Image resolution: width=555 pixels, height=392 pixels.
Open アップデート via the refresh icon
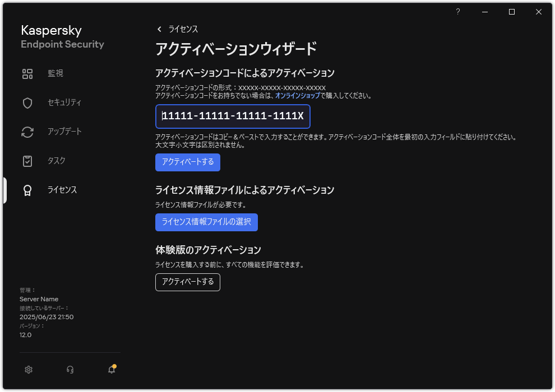[27, 132]
